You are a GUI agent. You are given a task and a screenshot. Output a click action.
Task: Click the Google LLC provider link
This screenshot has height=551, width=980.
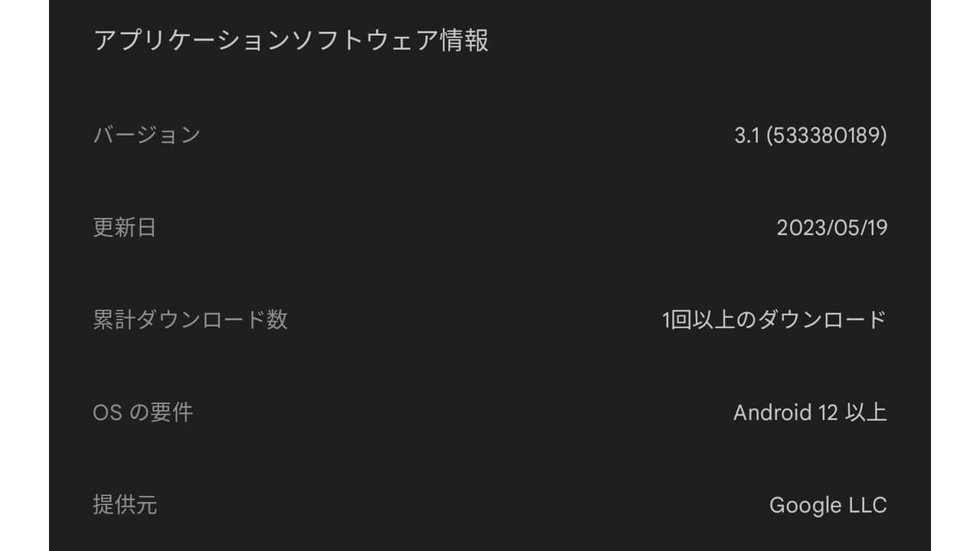(x=828, y=505)
